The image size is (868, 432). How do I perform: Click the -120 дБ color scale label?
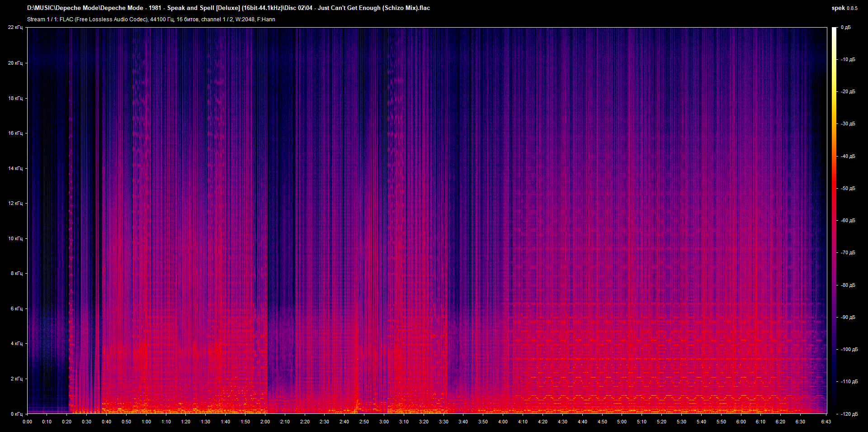(849, 414)
